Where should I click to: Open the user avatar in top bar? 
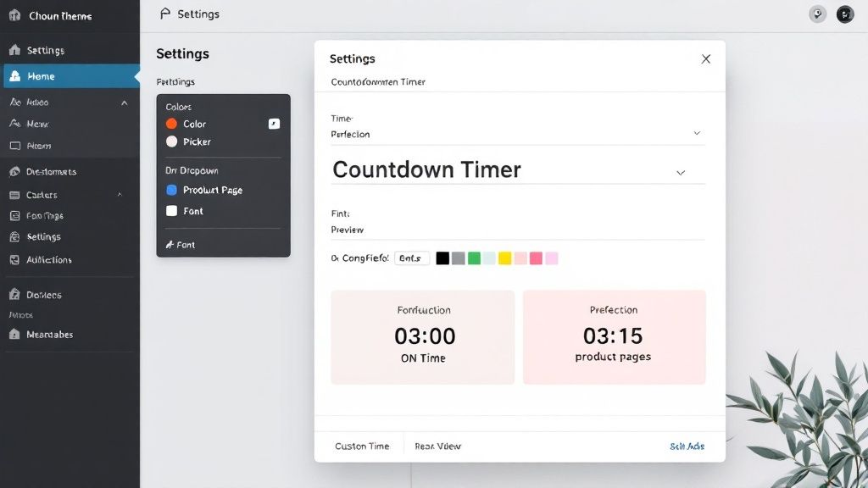pos(845,14)
